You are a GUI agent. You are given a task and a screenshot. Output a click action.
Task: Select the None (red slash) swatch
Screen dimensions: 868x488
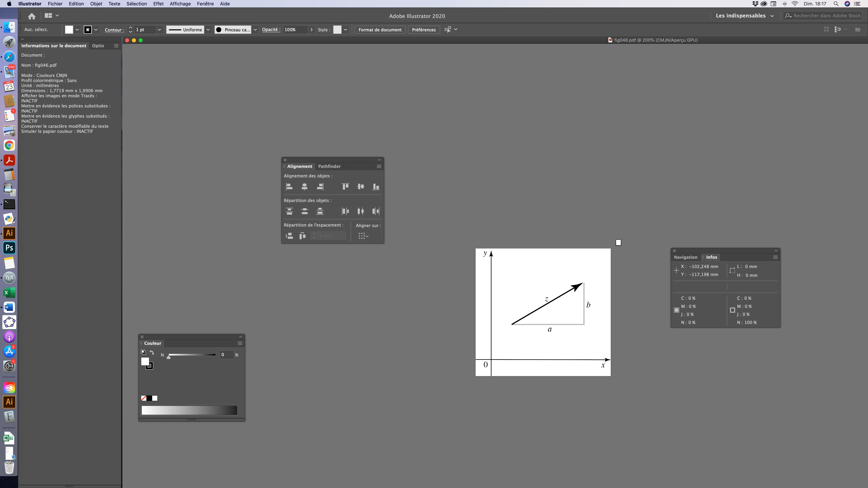pos(144,398)
